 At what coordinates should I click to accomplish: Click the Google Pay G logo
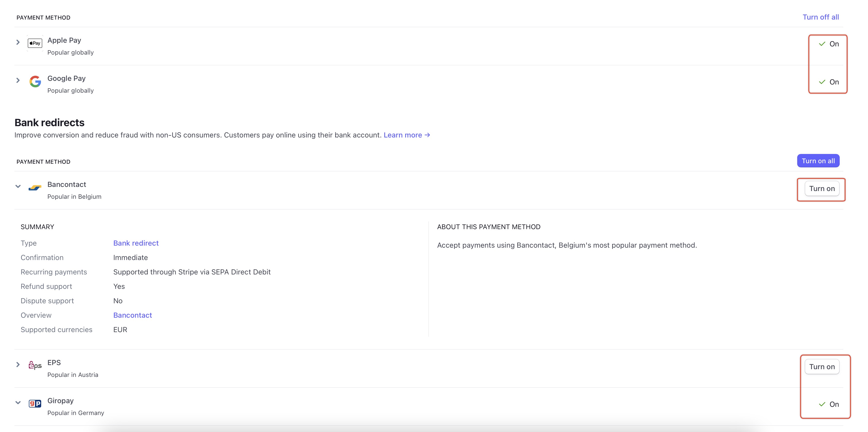pyautogui.click(x=35, y=81)
